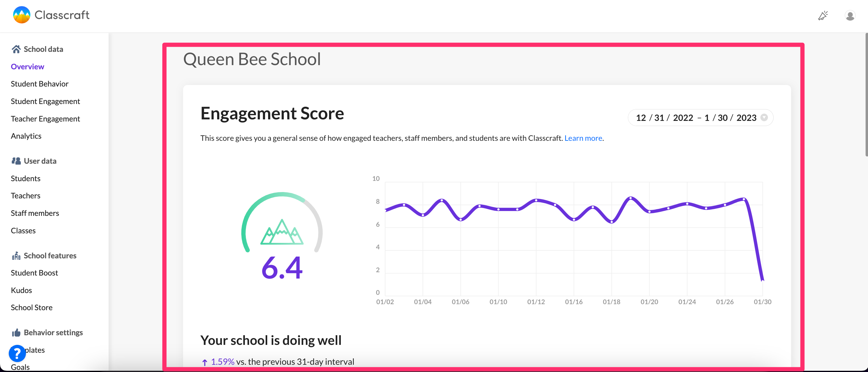868x372 pixels.
Task: Open Classes in sidebar
Action: 23,231
